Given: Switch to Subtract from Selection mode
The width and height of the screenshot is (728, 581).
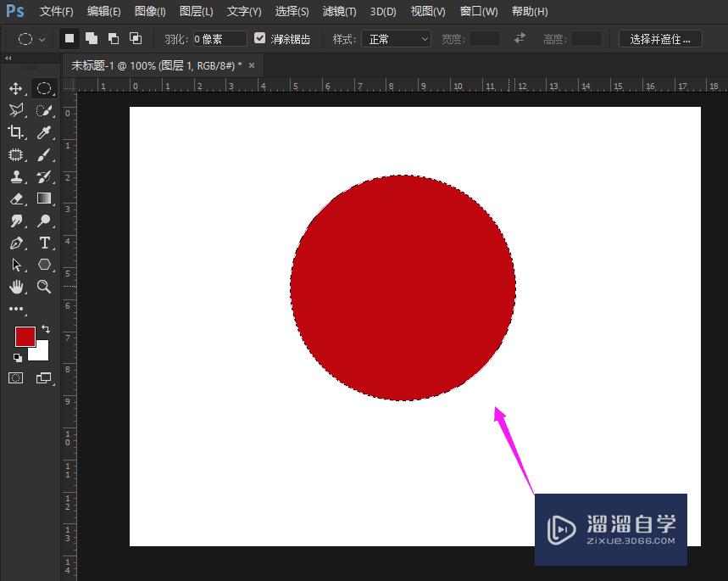Looking at the screenshot, I should coord(113,37).
